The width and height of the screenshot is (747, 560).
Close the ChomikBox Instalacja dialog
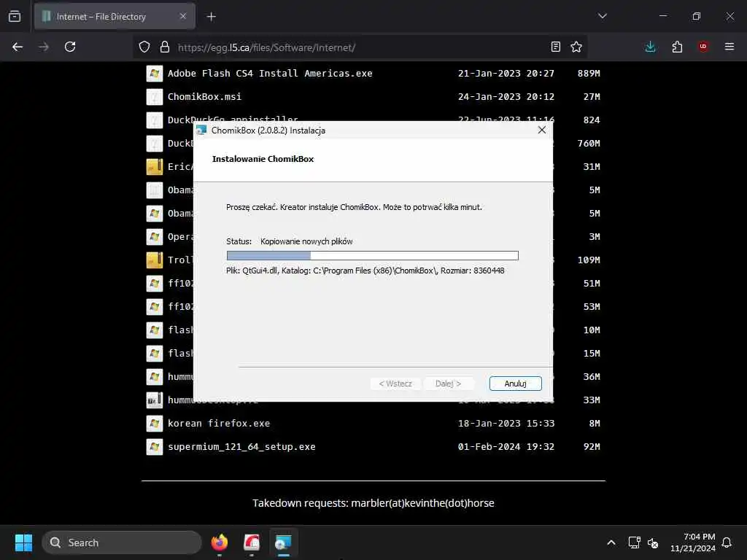(x=542, y=130)
